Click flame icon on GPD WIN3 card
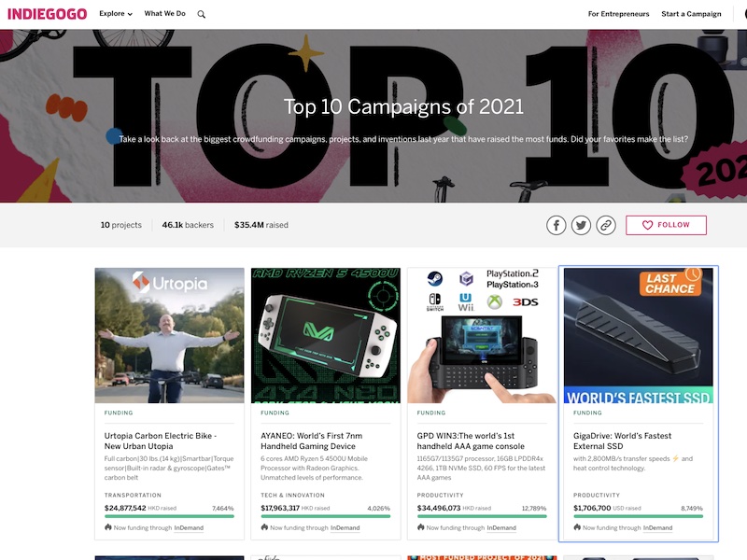The image size is (747, 560). tap(421, 527)
